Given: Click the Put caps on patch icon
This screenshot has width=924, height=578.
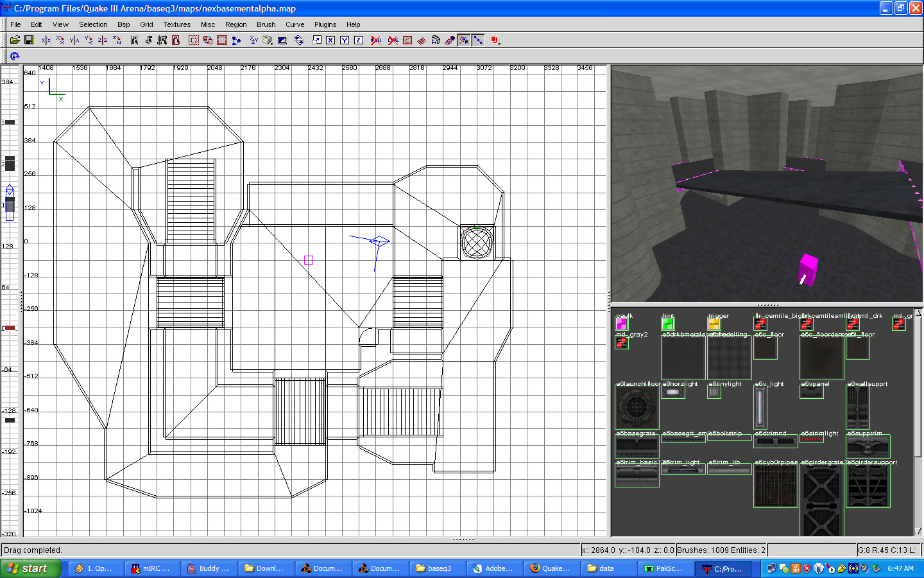Looking at the screenshot, I should click(x=450, y=40).
